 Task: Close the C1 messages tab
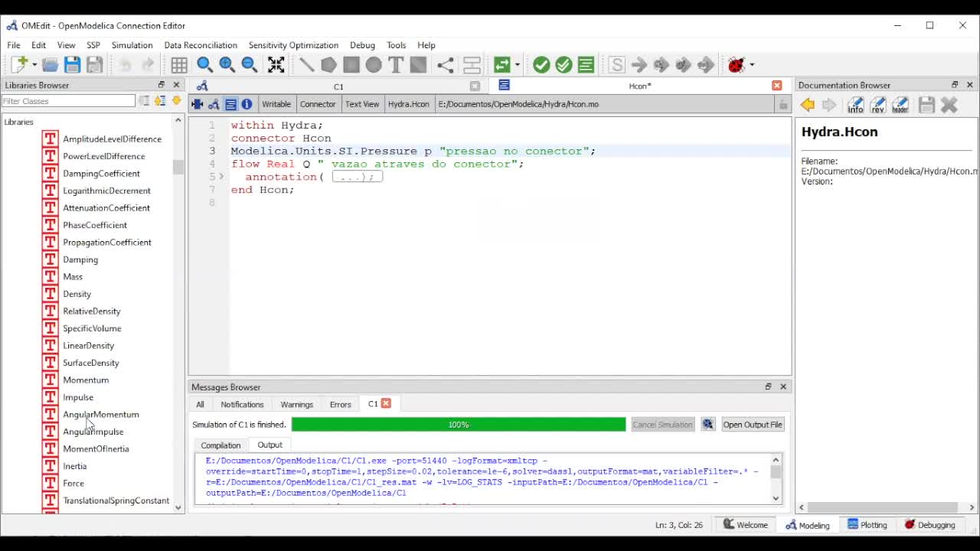(386, 403)
